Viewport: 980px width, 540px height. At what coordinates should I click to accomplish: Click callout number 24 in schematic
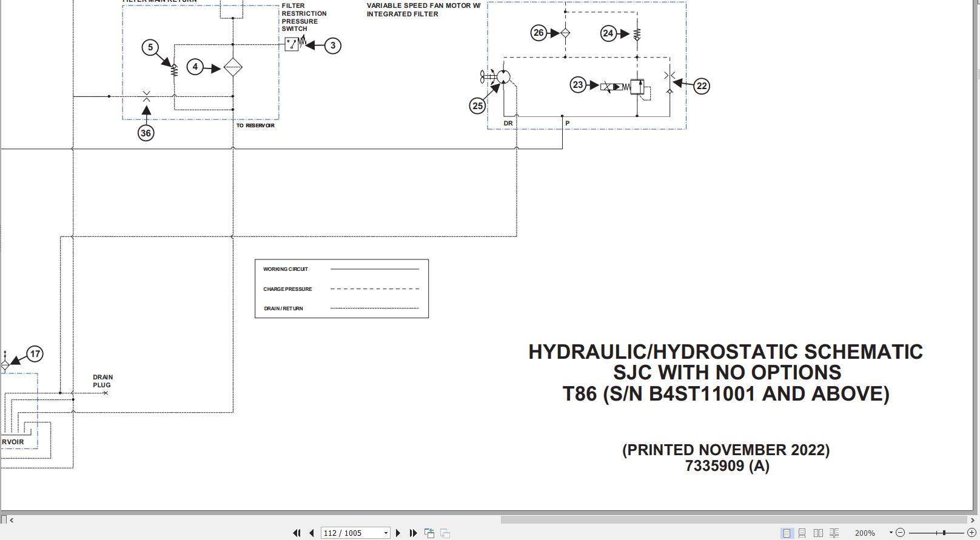(x=608, y=33)
